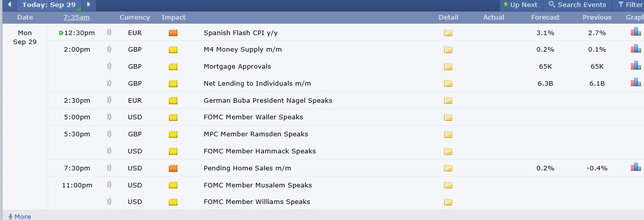
Task: Toggle sound alert for Spanish Flash CPI event
Action: click(x=109, y=33)
